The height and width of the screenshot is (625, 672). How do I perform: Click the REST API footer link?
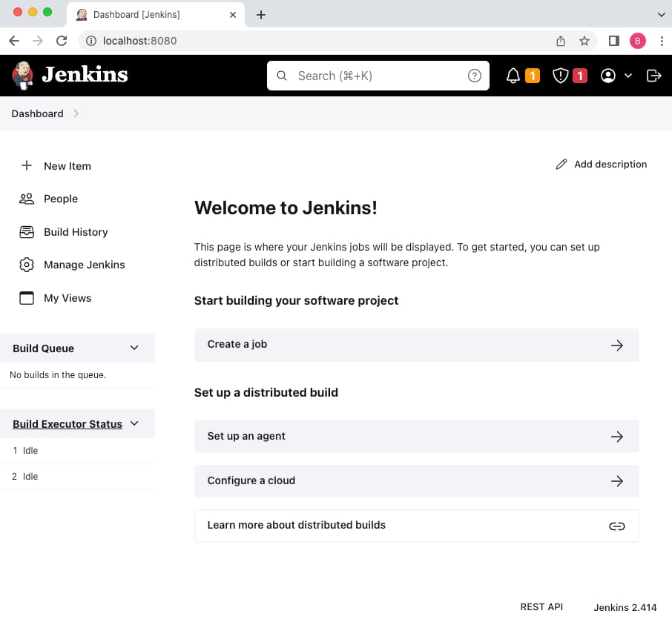541,607
